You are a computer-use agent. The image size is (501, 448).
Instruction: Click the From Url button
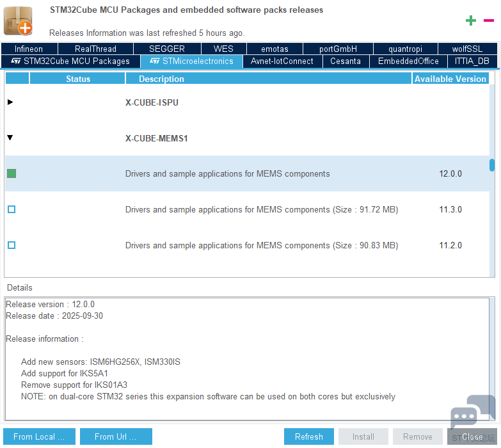[116, 436]
